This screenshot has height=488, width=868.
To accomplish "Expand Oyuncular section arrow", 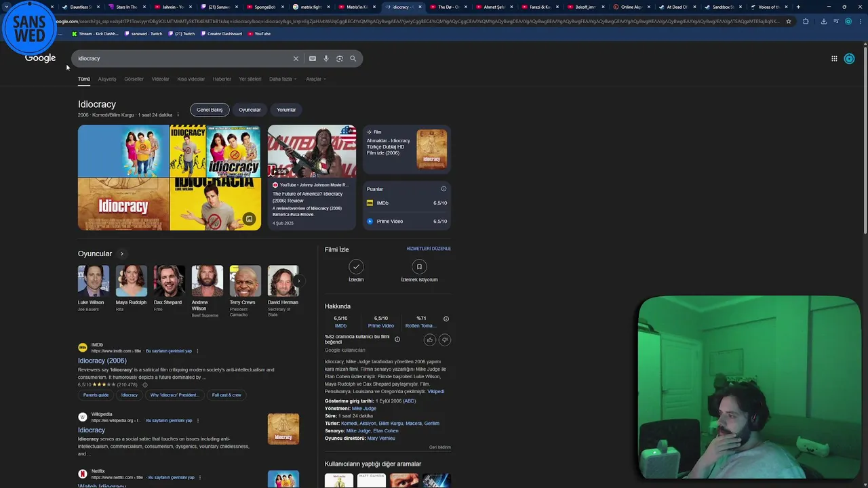I will [x=122, y=253].
